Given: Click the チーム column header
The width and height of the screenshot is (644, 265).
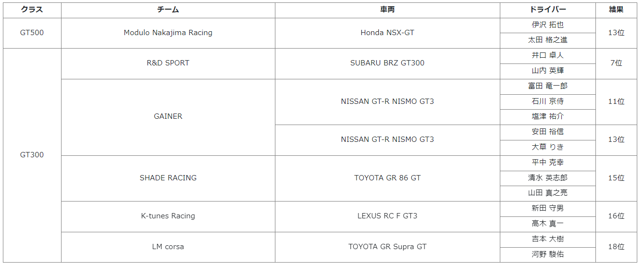Looking at the screenshot, I should coord(168,10).
